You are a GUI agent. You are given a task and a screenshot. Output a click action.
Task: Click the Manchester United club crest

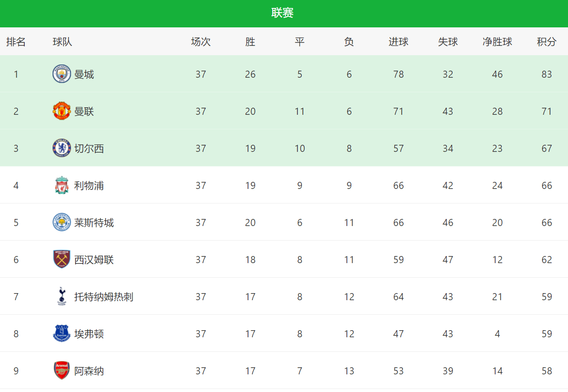tap(61, 111)
